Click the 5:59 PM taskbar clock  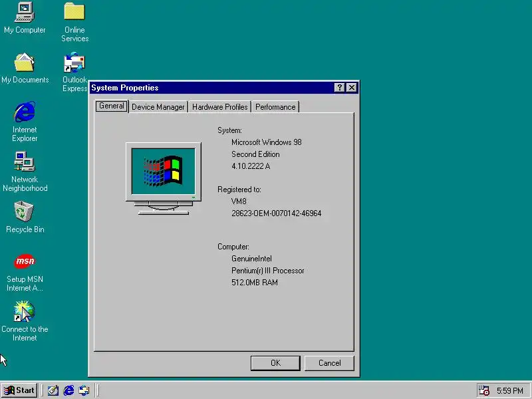(510, 391)
